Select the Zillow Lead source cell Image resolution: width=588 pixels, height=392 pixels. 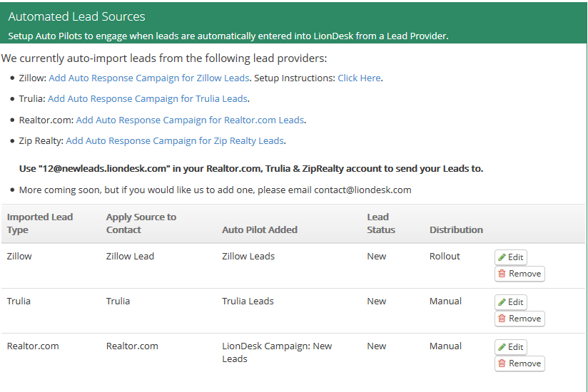pos(130,256)
